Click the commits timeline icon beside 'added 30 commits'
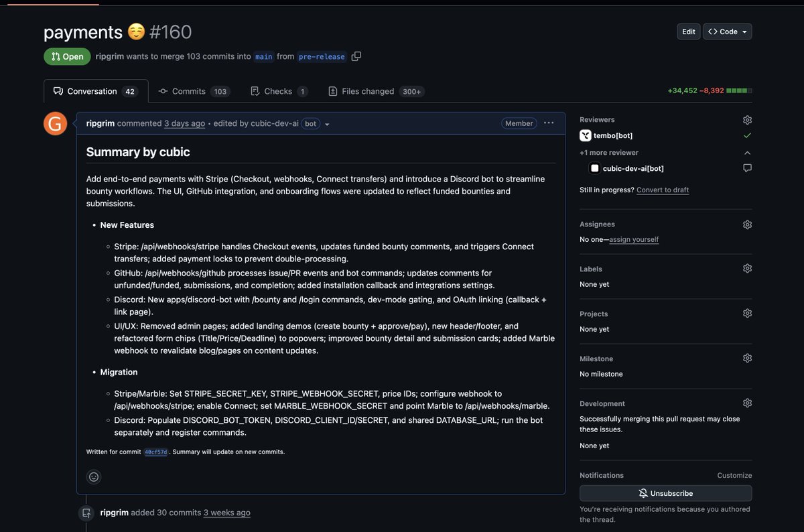This screenshot has width=804, height=532. coord(86,513)
